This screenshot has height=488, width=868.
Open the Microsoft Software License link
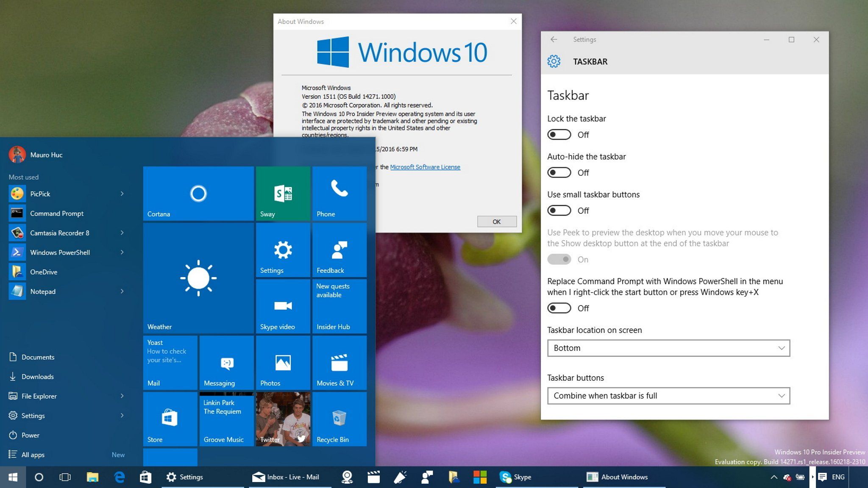point(425,167)
